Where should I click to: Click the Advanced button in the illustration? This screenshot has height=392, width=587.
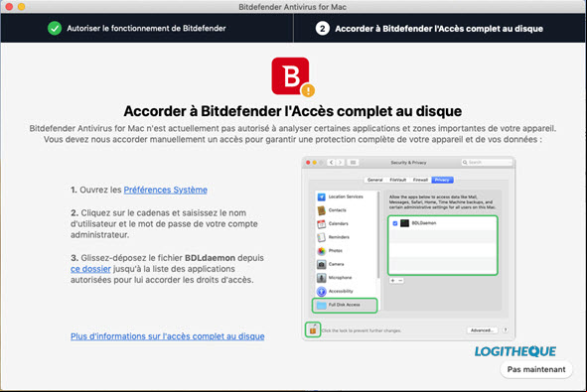(x=482, y=330)
